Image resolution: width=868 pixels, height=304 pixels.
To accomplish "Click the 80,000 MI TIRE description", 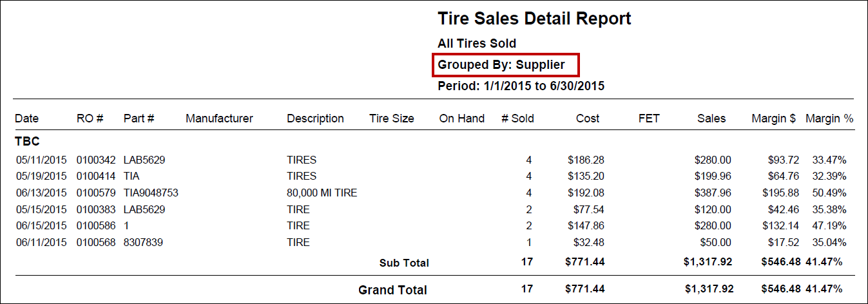I will [322, 193].
